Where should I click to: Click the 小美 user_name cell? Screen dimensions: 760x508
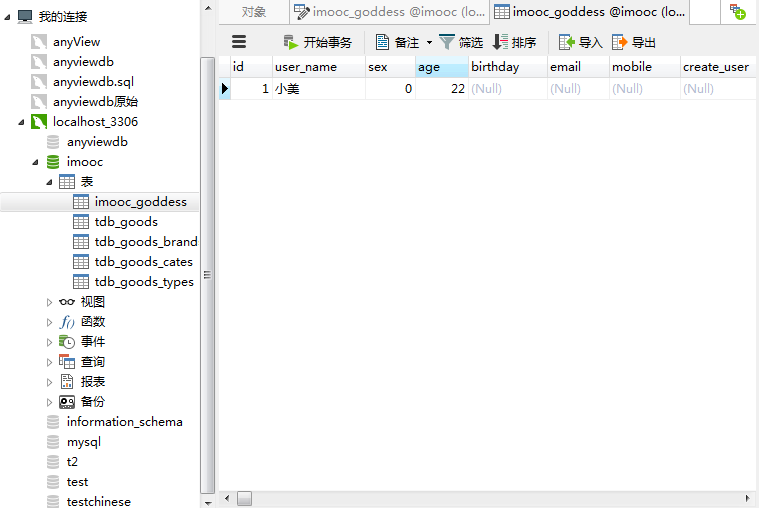click(318, 89)
